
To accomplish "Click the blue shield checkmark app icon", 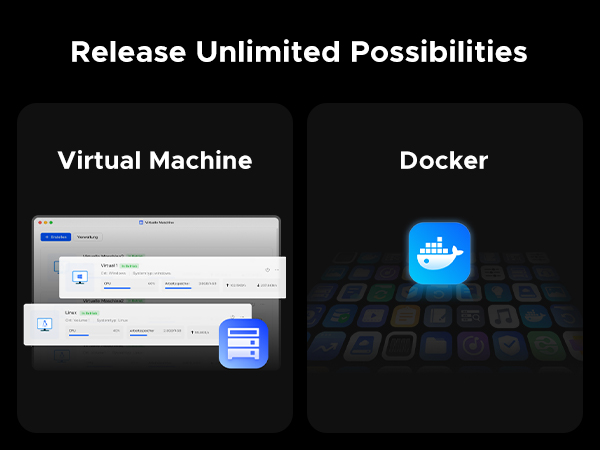I will [x=510, y=346].
